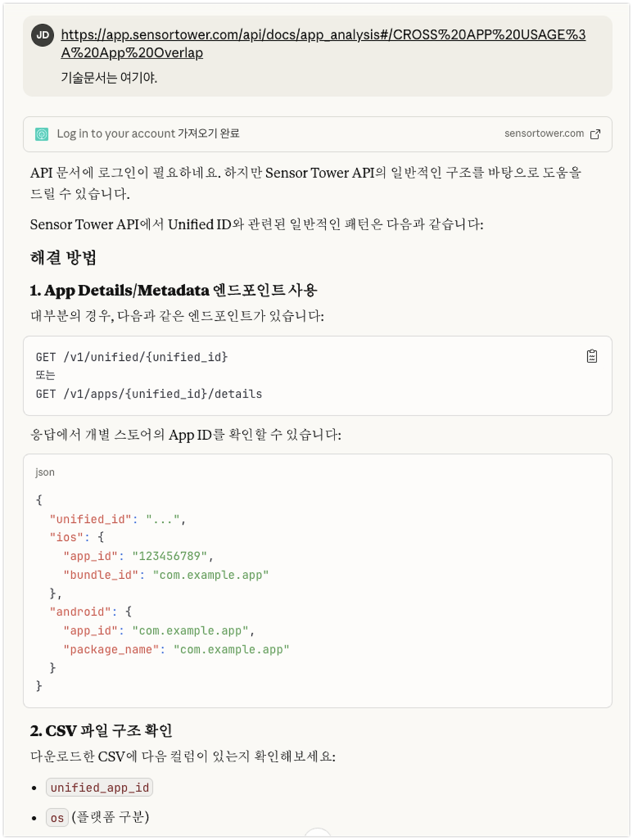Click the "bundle_id" key in JSON
Screen dimensions: 633x840
click(x=101, y=575)
